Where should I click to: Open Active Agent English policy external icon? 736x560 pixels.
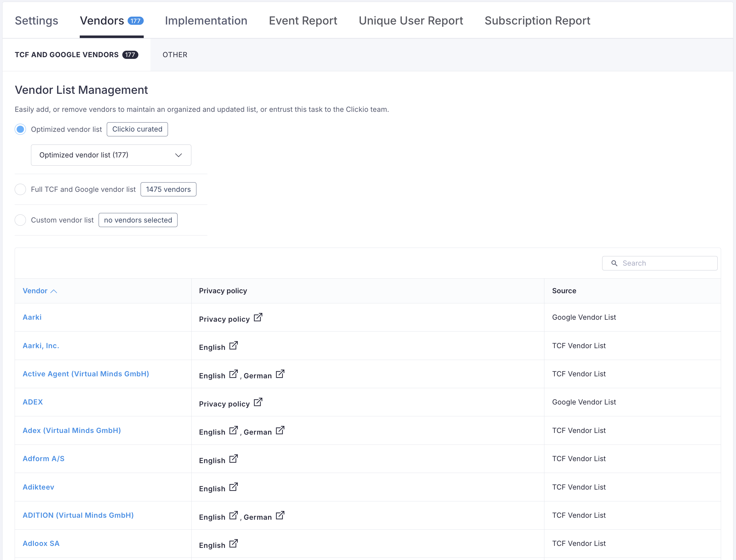(x=233, y=374)
